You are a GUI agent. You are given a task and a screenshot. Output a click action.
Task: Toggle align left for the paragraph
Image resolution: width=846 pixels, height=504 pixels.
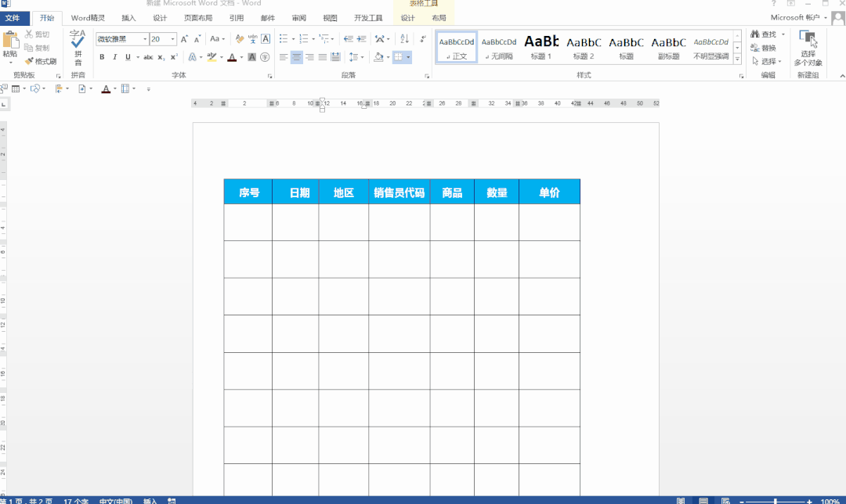284,57
